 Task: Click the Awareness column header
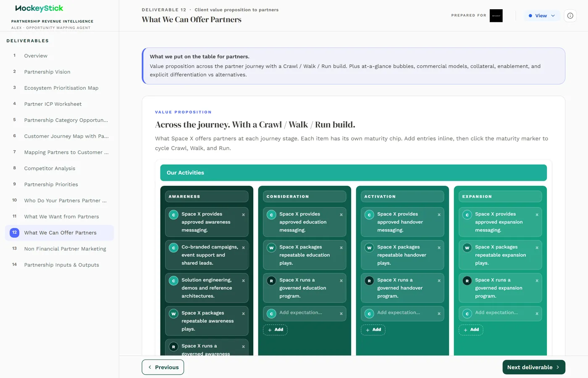(x=207, y=196)
